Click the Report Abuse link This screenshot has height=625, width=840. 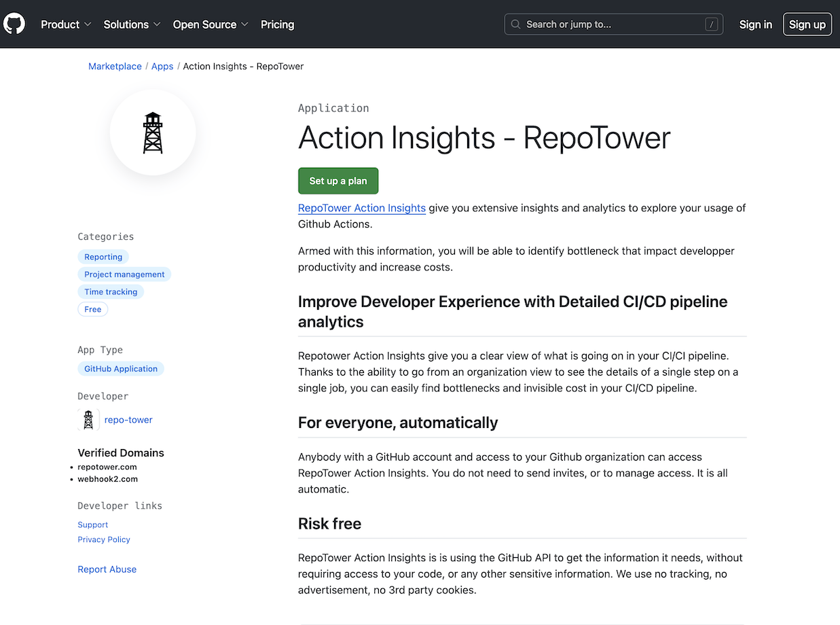107,569
